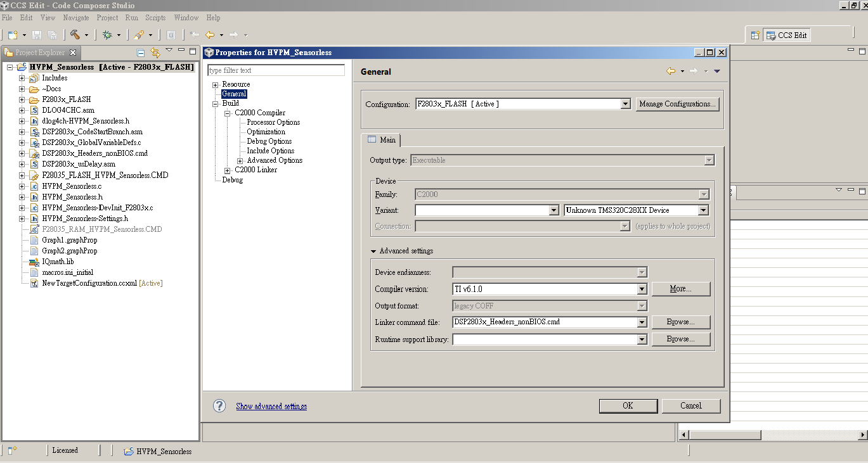Screen dimensions: 868x463
Task: Select the Debug properties page
Action: coord(232,180)
